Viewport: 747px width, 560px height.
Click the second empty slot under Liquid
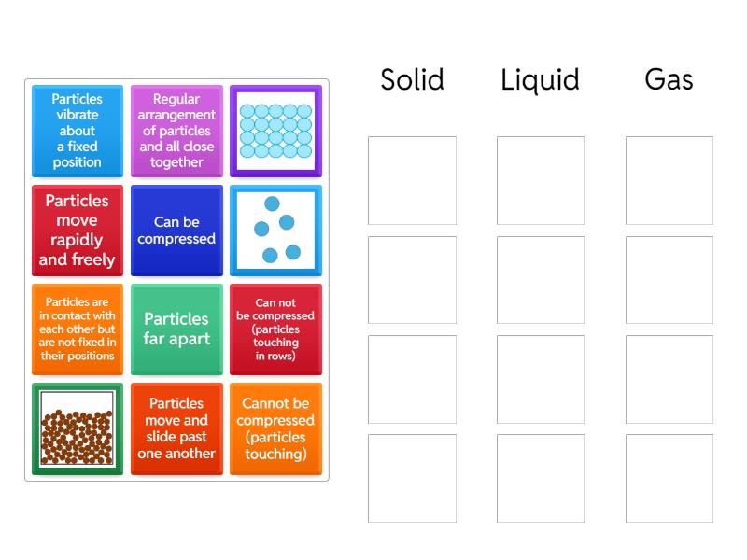click(541, 280)
